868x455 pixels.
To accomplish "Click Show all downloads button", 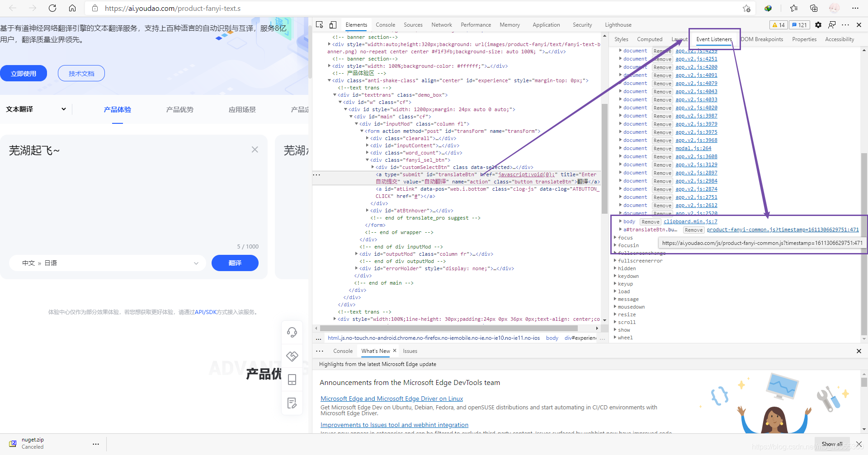I will click(x=832, y=444).
